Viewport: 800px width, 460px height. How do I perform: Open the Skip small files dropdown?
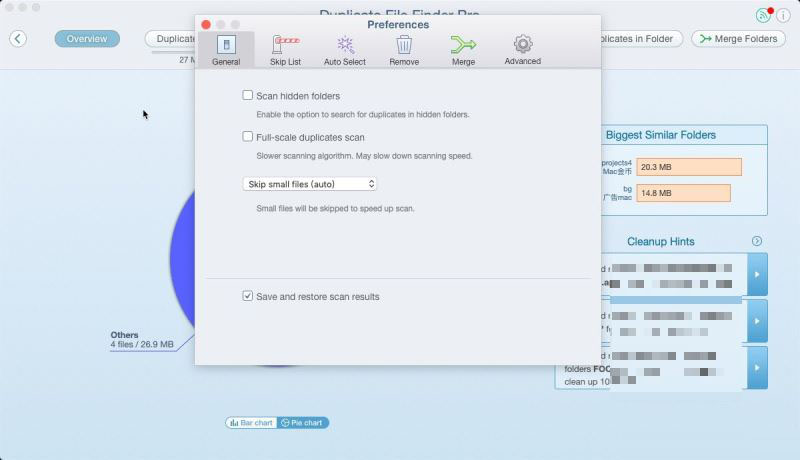[x=310, y=184]
